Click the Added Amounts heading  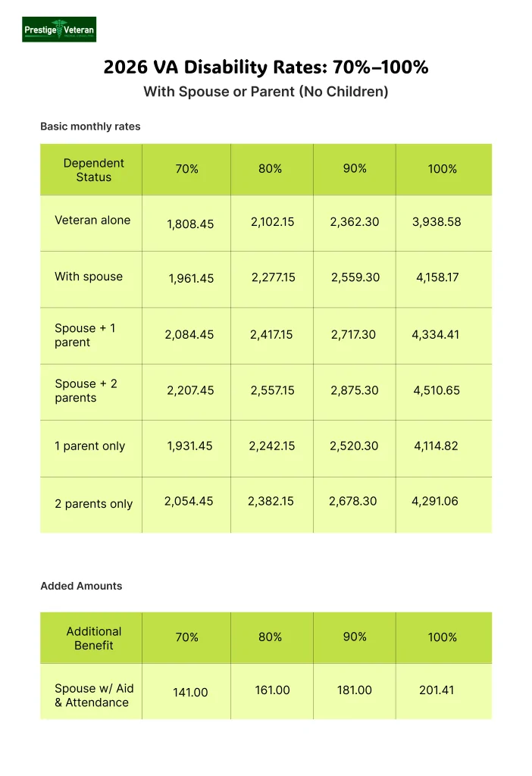[81, 586]
